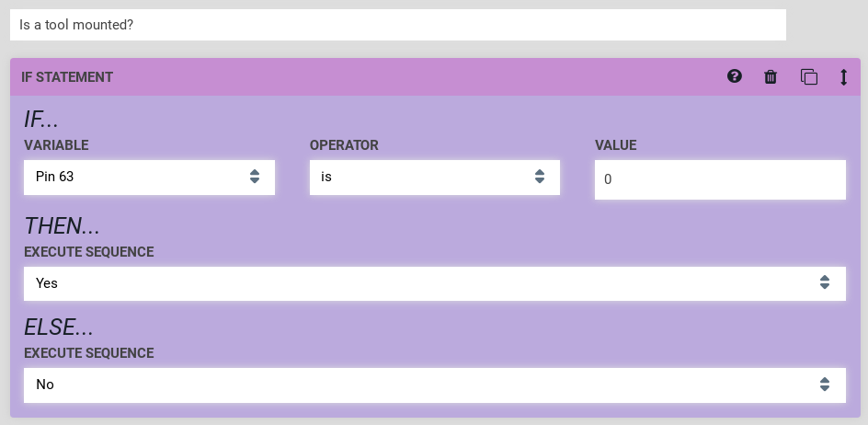Click the THEN... section heading
The height and width of the screenshot is (425, 868).
point(62,226)
